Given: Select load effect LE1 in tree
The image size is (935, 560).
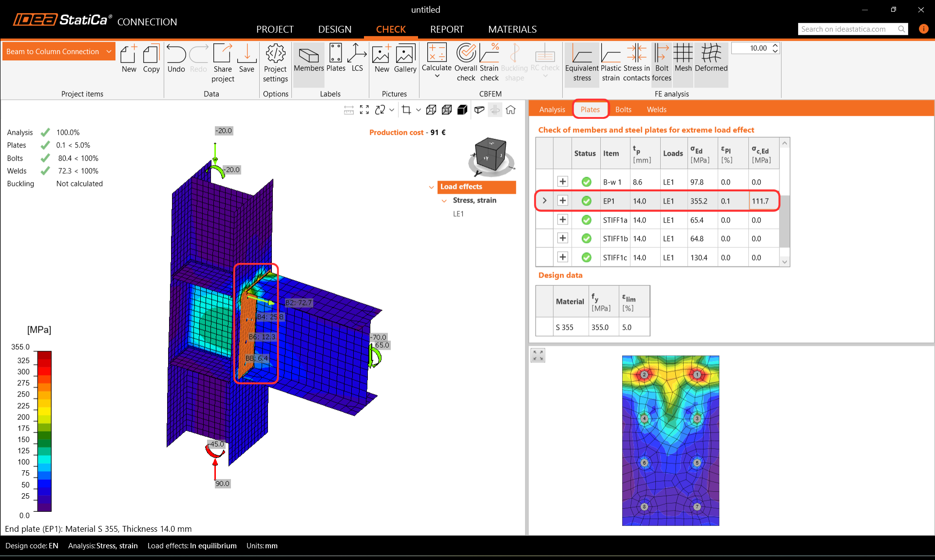Looking at the screenshot, I should point(458,214).
